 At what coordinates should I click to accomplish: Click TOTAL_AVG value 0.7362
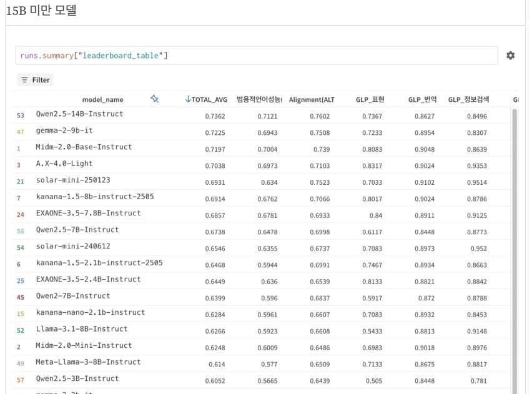coord(215,116)
